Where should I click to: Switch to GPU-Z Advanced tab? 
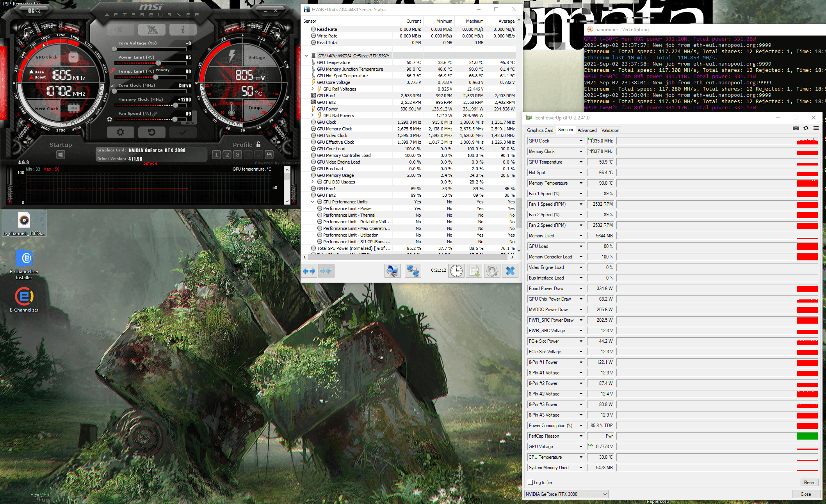[587, 130]
